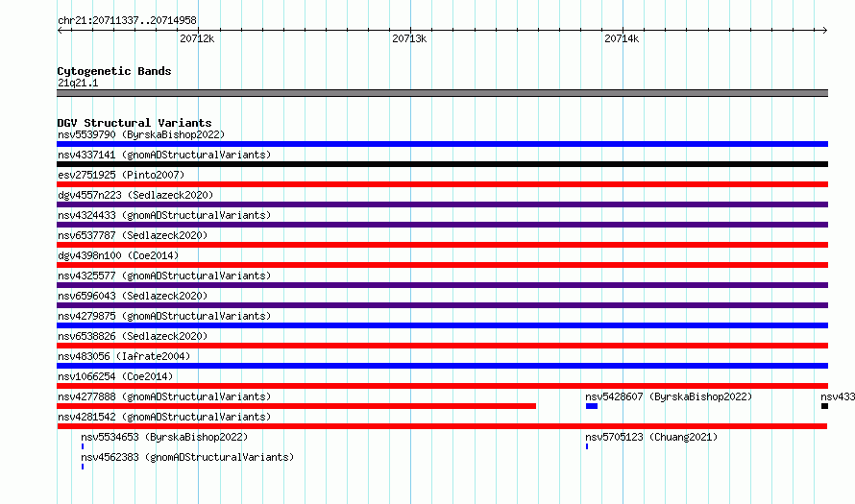This screenshot has width=855, height=504.
Task: Click the nsv6538826 (Sedlazeck2020) label
Action: pos(133,336)
